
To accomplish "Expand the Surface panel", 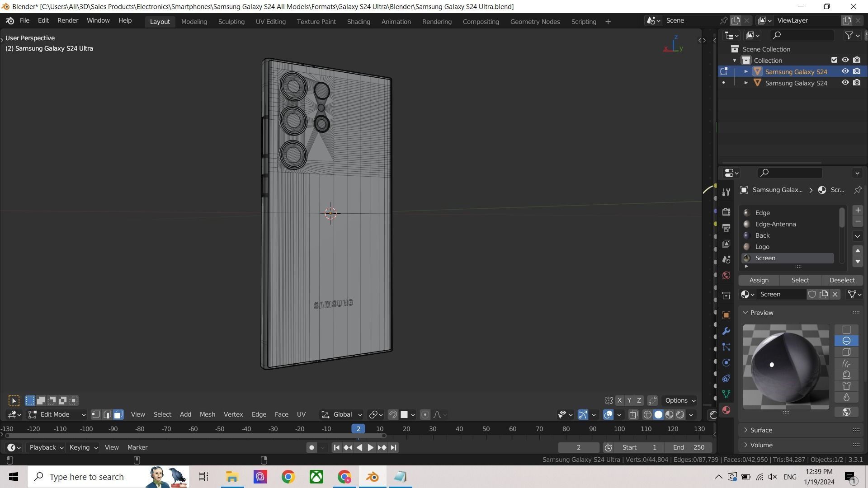I will (x=761, y=430).
